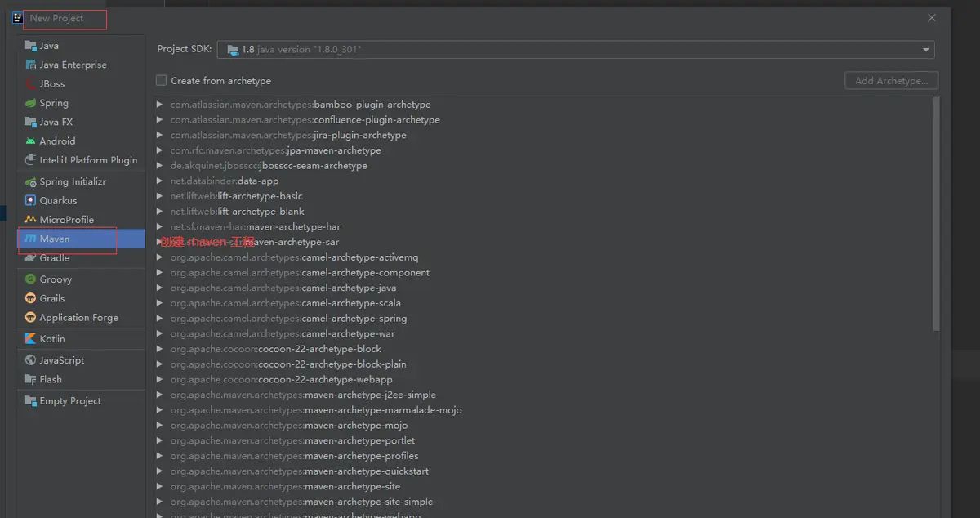Click the JBoss icon in project types
Image resolution: width=980 pixels, height=518 pixels.
(x=31, y=84)
